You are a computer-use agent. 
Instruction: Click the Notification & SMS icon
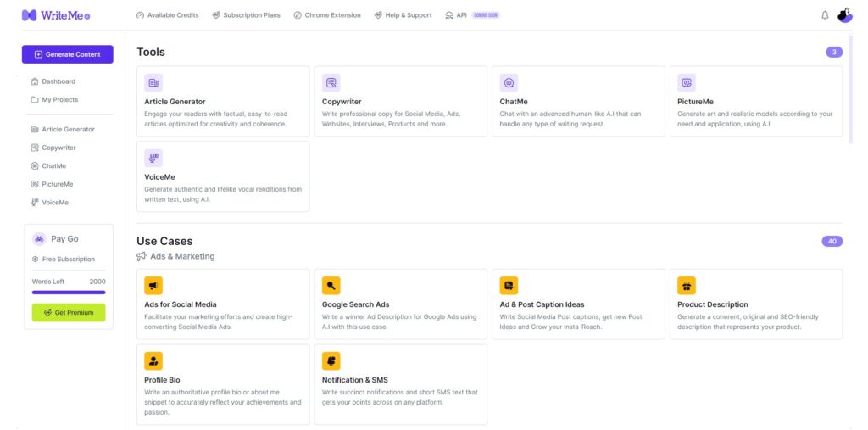pos(331,360)
